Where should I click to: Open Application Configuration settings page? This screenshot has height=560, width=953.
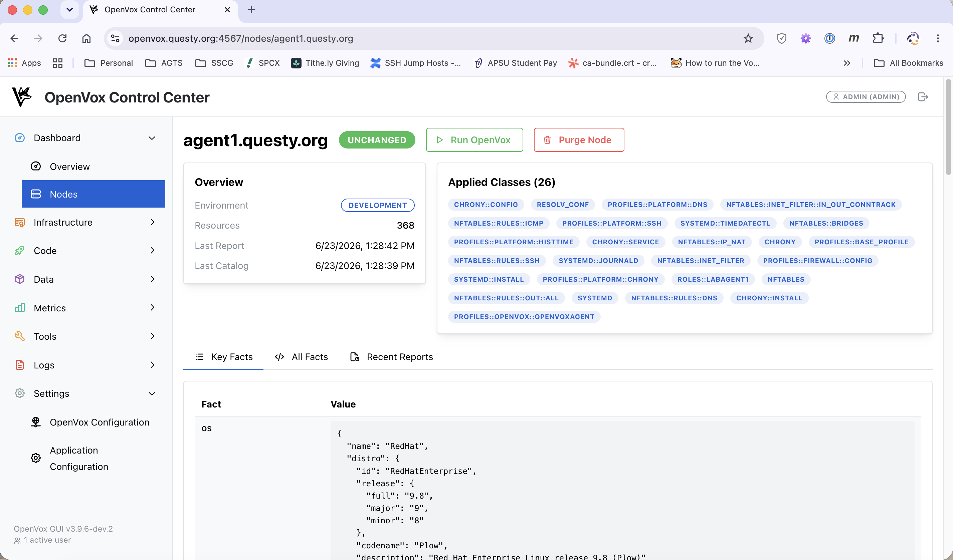(x=93, y=458)
